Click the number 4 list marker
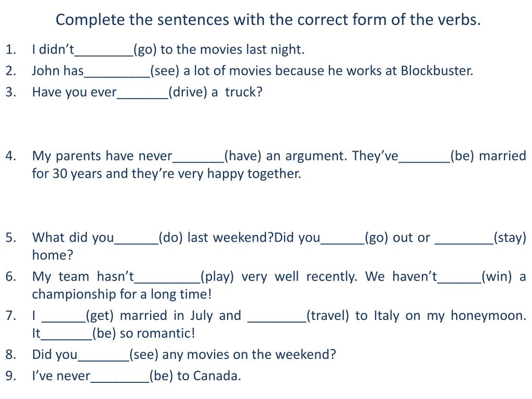 coord(9,156)
